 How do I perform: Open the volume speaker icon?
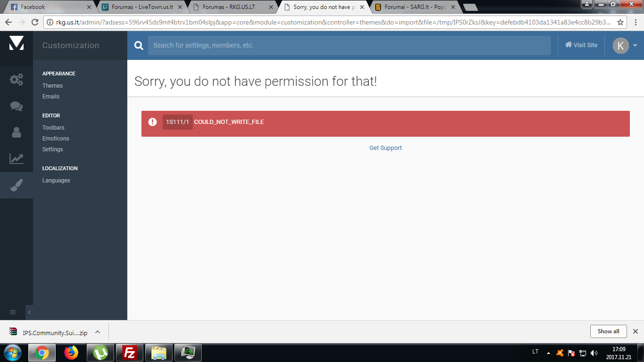point(594,353)
